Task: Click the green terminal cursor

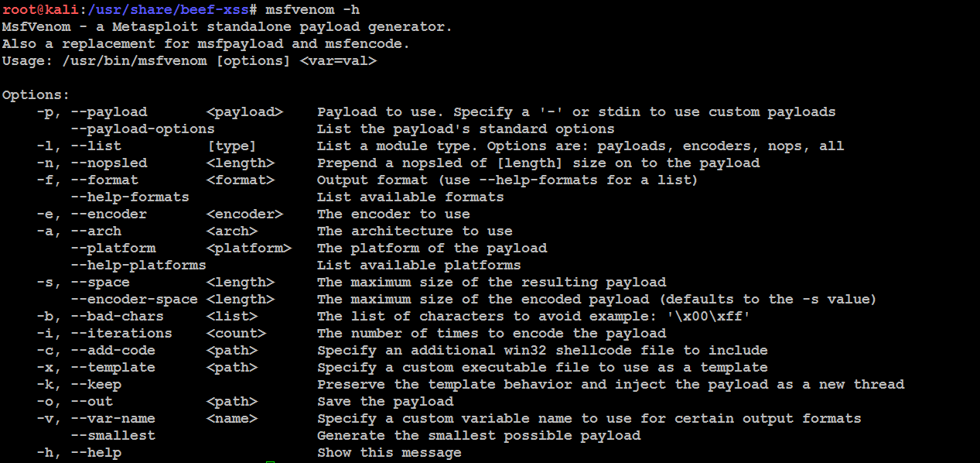Action: point(270,461)
